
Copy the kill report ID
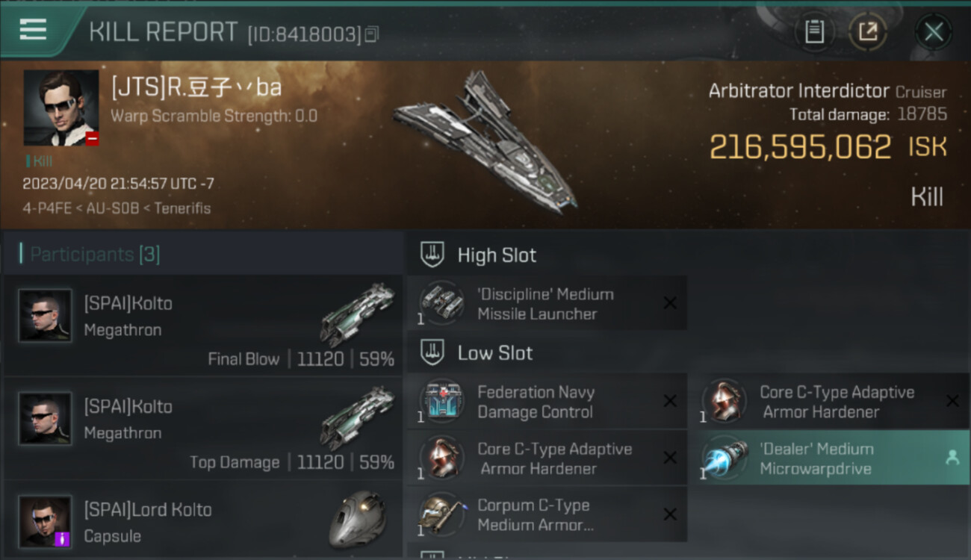372,34
